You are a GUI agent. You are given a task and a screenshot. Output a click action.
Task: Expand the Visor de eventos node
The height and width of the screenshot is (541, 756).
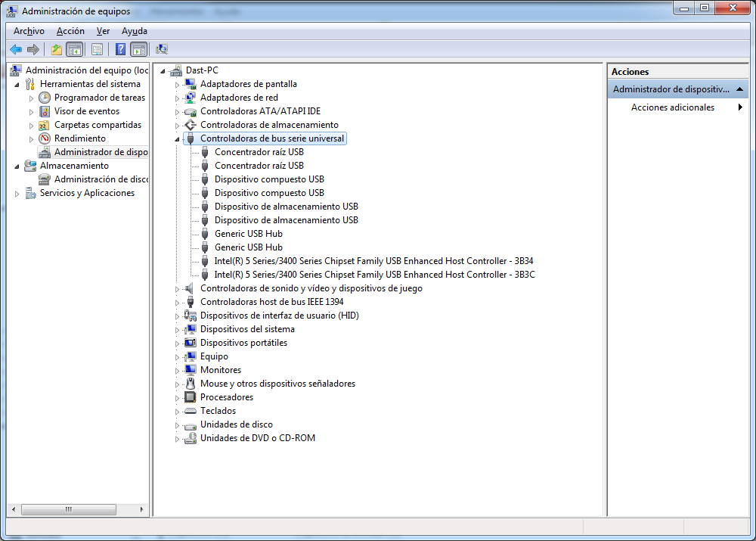[31, 112]
